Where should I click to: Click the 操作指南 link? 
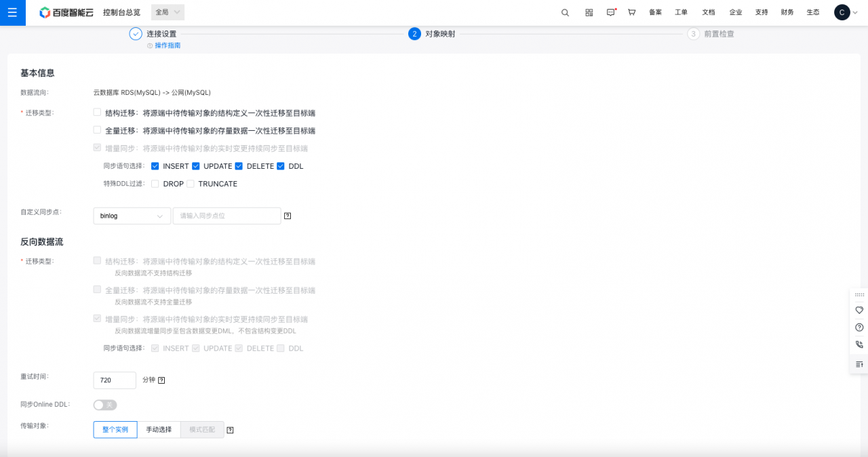point(167,45)
